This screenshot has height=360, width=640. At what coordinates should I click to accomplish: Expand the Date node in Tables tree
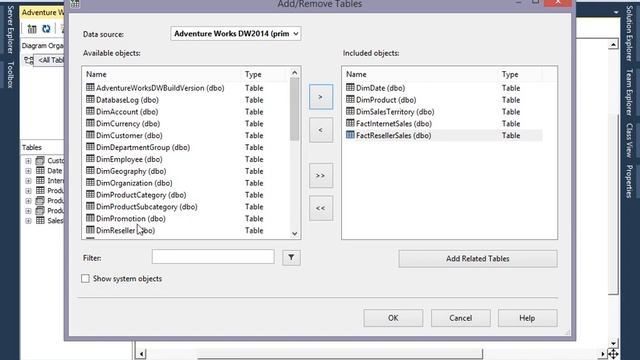coord(28,171)
